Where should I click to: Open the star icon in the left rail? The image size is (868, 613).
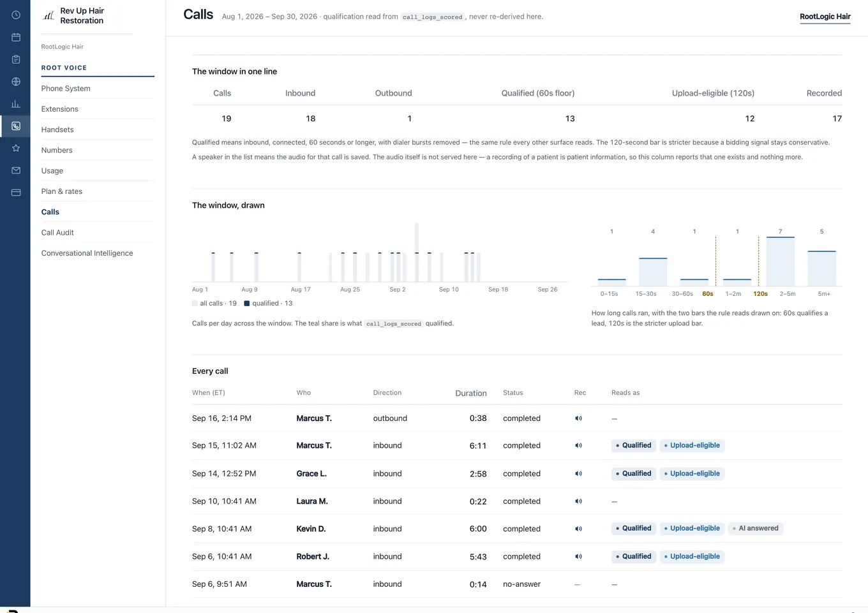click(x=16, y=148)
